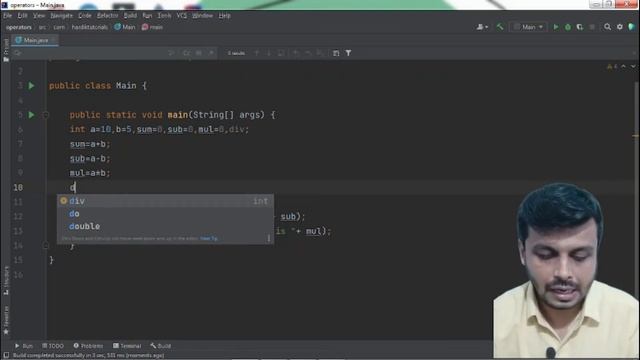Open the Favorites side tab
Viewport: 640px width, 360px height.
6,320
